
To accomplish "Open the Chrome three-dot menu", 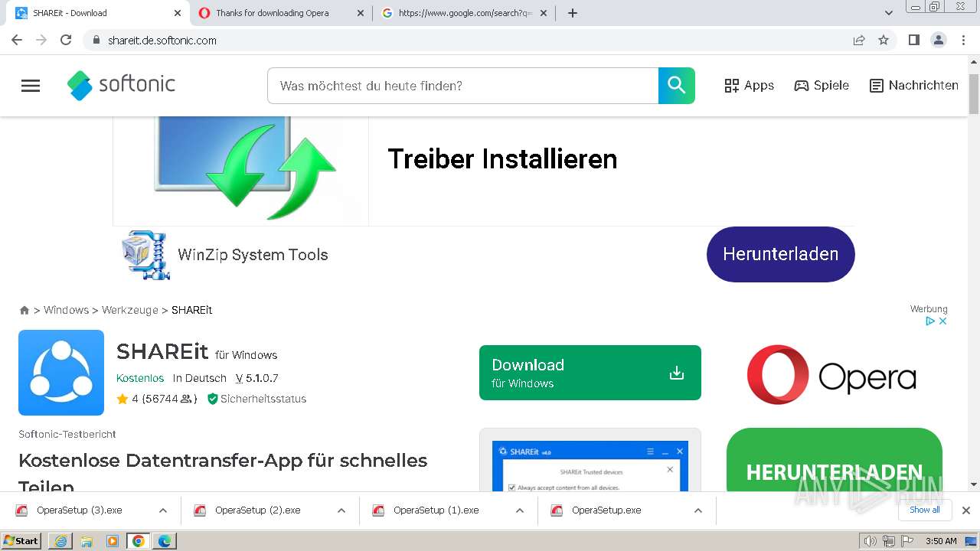I will [963, 40].
